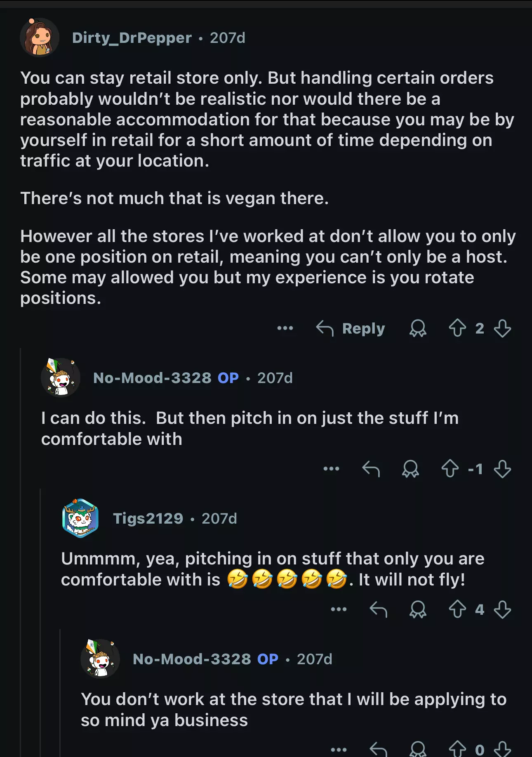Image resolution: width=532 pixels, height=757 pixels.
Task: Give award to Dirty_DrPepper's comment
Action: 417,329
